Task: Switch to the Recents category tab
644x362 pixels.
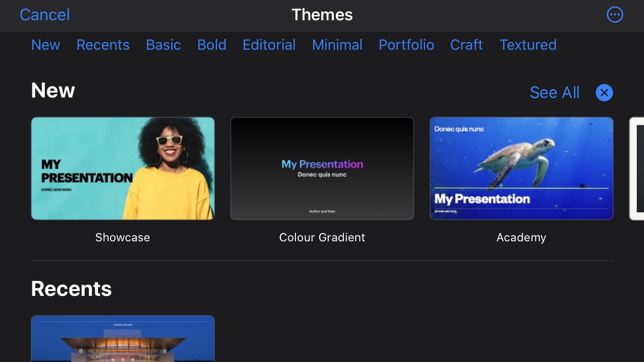Action: pyautogui.click(x=103, y=45)
